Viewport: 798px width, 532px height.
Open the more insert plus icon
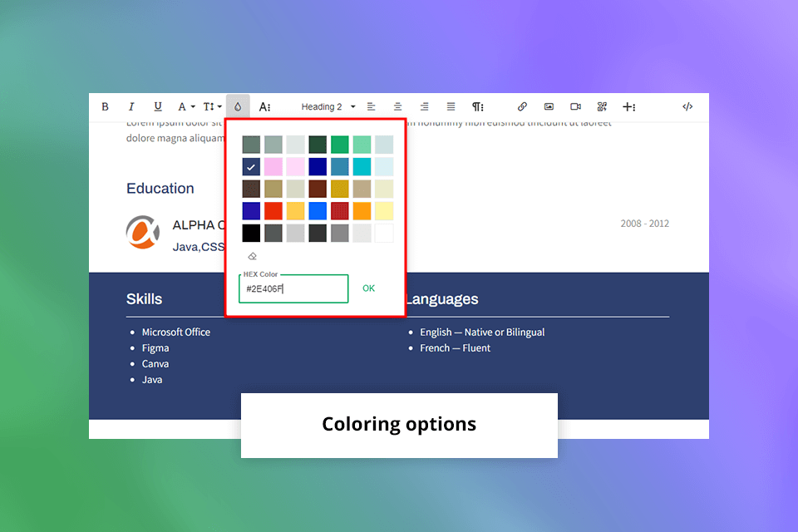coord(629,107)
